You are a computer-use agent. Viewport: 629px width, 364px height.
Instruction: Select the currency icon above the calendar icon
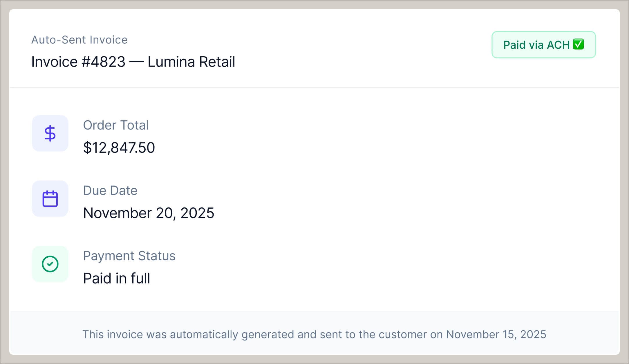point(50,134)
